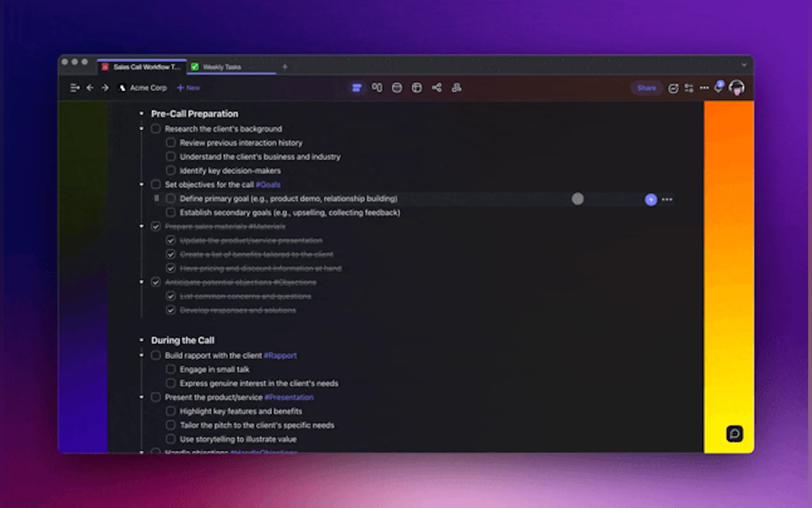Check Engage in small talk
Screen dimensions: 812x508
(170, 369)
